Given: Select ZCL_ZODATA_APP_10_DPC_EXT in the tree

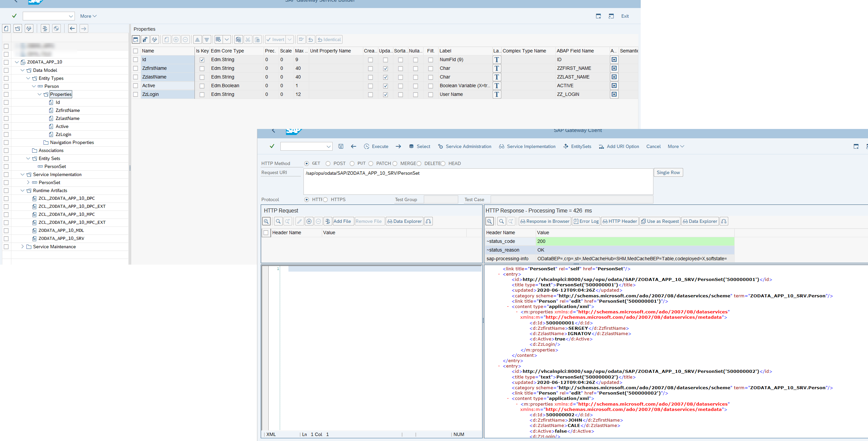Looking at the screenshot, I should click(x=72, y=206).
